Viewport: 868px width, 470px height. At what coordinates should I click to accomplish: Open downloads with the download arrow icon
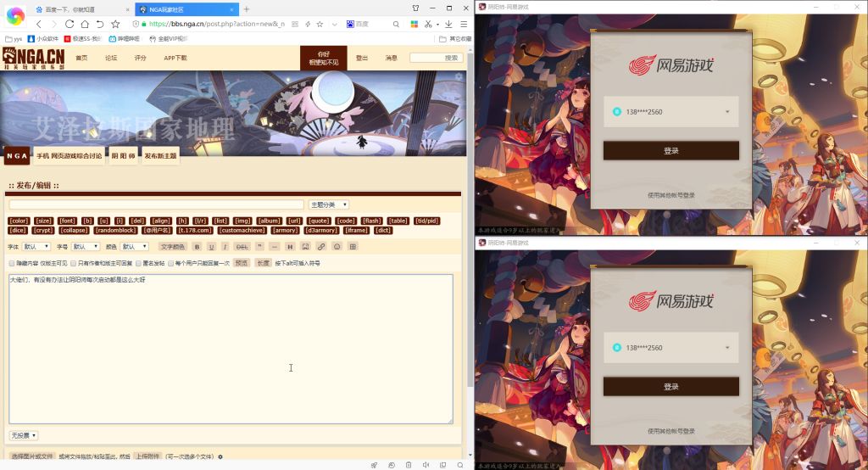coord(448,25)
